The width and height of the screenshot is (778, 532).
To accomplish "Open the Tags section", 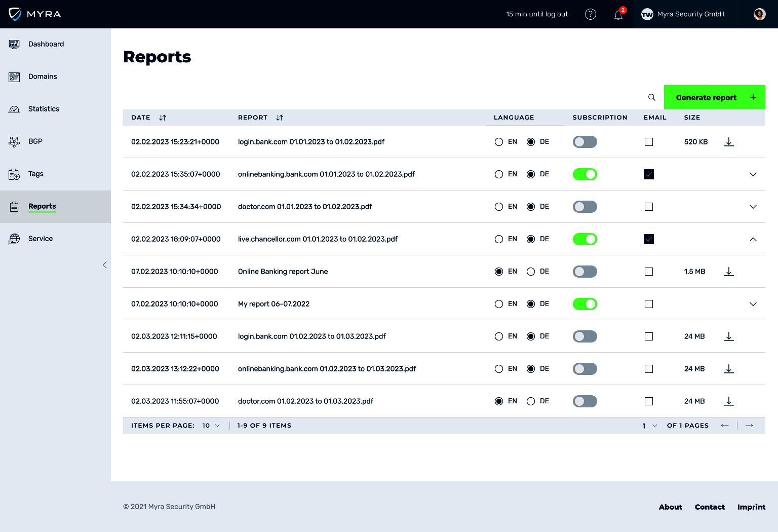I will [35, 174].
